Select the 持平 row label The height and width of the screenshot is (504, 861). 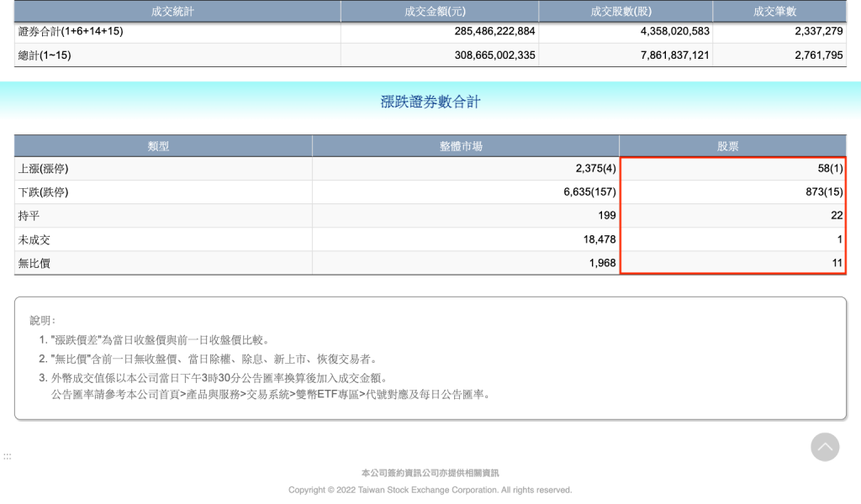pos(29,216)
